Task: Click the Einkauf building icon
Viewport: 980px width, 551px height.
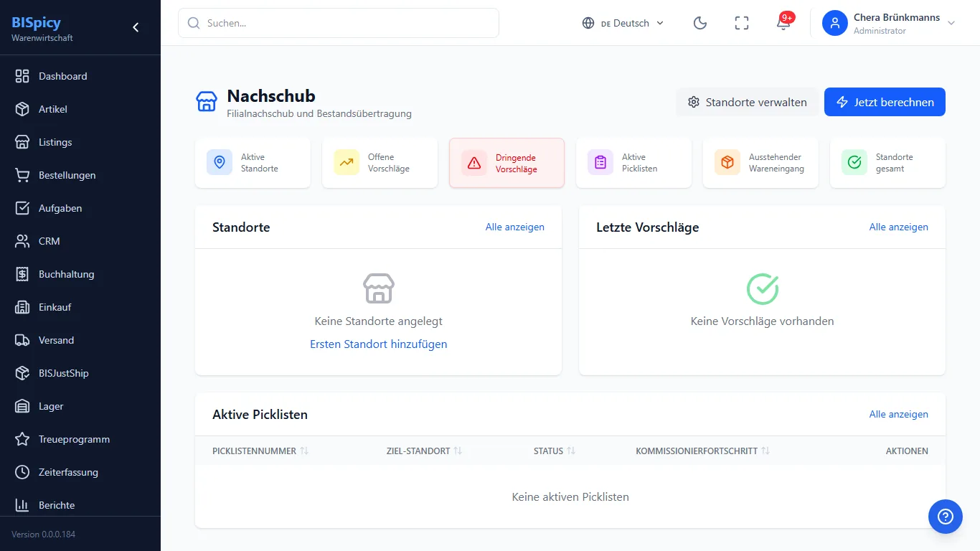Action: point(22,307)
